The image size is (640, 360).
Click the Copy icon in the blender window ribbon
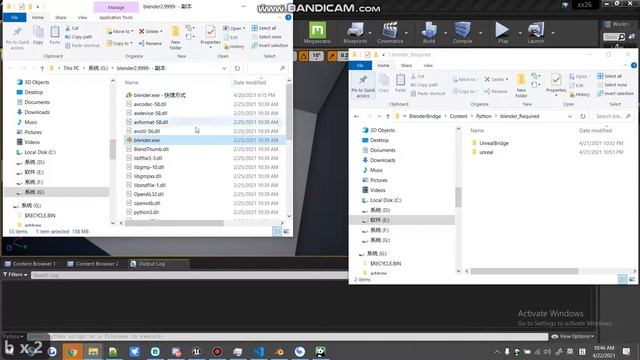pos(38,35)
